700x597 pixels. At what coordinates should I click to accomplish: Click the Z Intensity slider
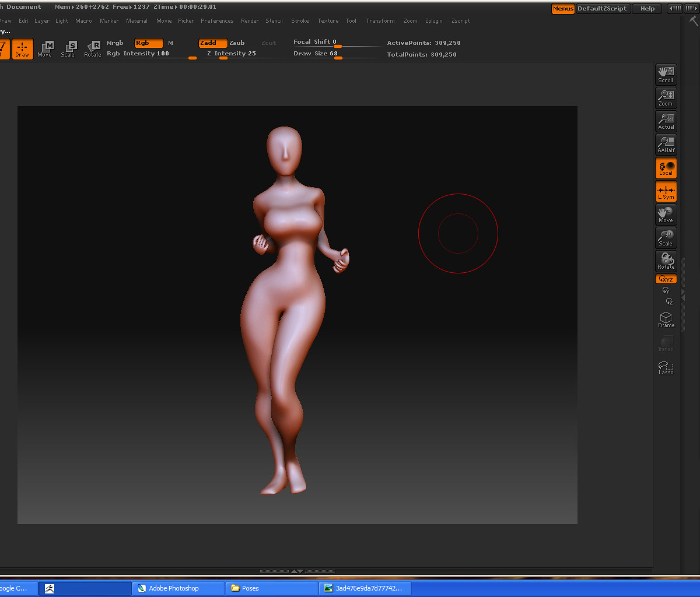(243, 54)
